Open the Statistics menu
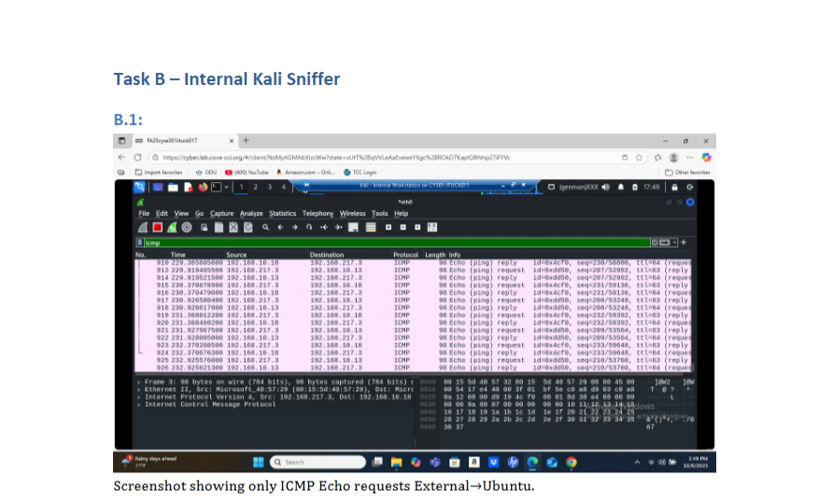This screenshot has height=504, width=833. pyautogui.click(x=282, y=214)
